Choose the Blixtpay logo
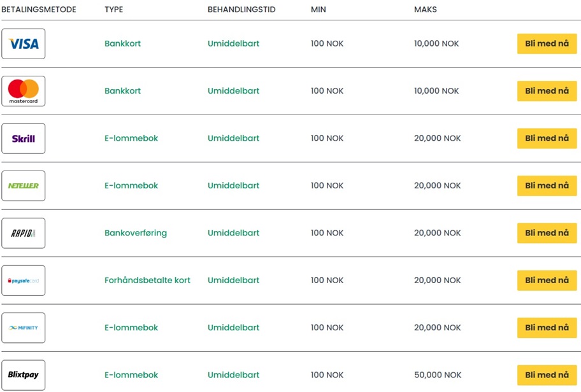 pyautogui.click(x=24, y=375)
